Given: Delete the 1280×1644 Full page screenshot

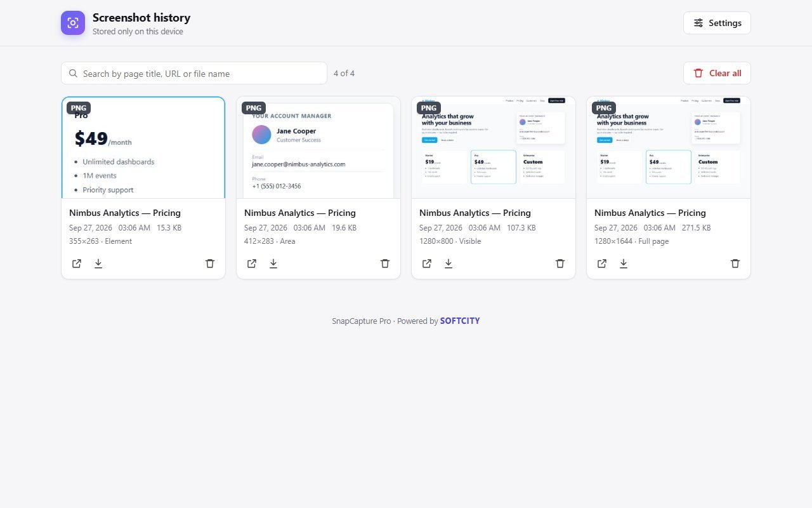Looking at the screenshot, I should pyautogui.click(x=735, y=264).
